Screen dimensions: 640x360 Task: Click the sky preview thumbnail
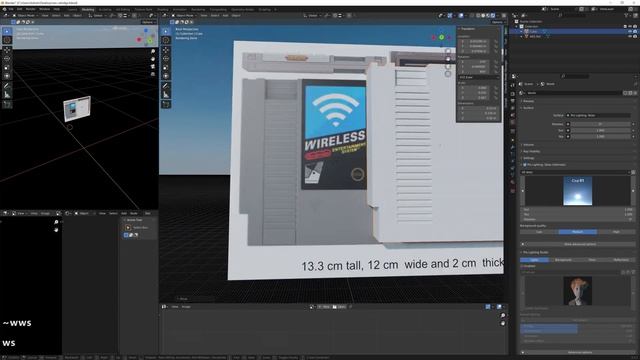pyautogui.click(x=578, y=191)
